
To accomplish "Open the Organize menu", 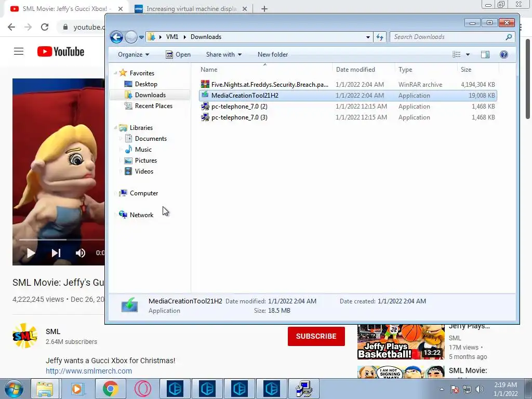I will coord(134,54).
